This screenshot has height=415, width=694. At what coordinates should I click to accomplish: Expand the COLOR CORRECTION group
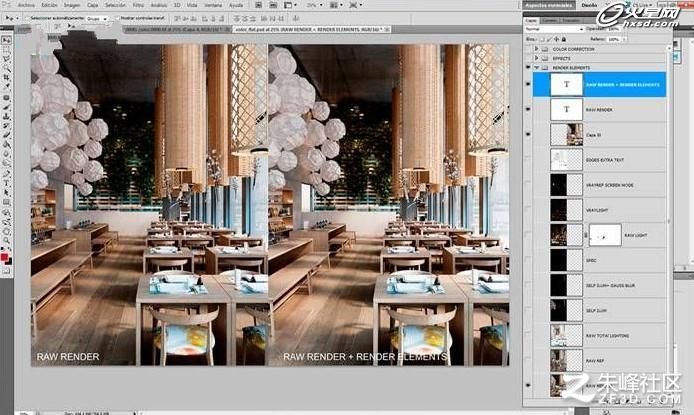(536, 49)
